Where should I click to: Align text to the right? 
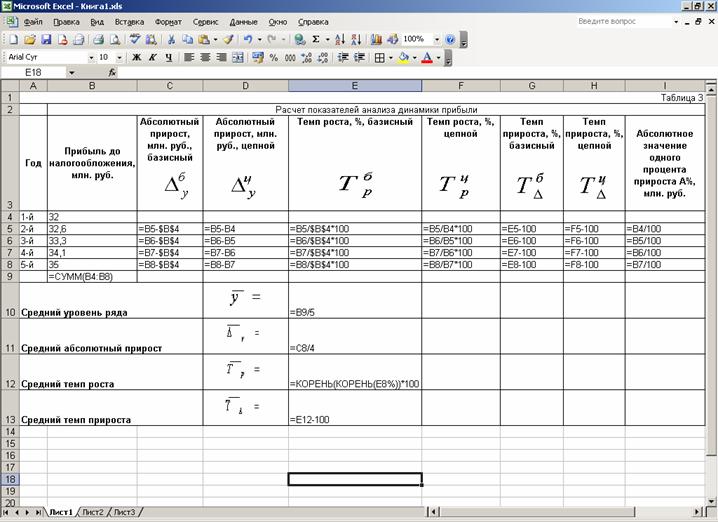222,57
